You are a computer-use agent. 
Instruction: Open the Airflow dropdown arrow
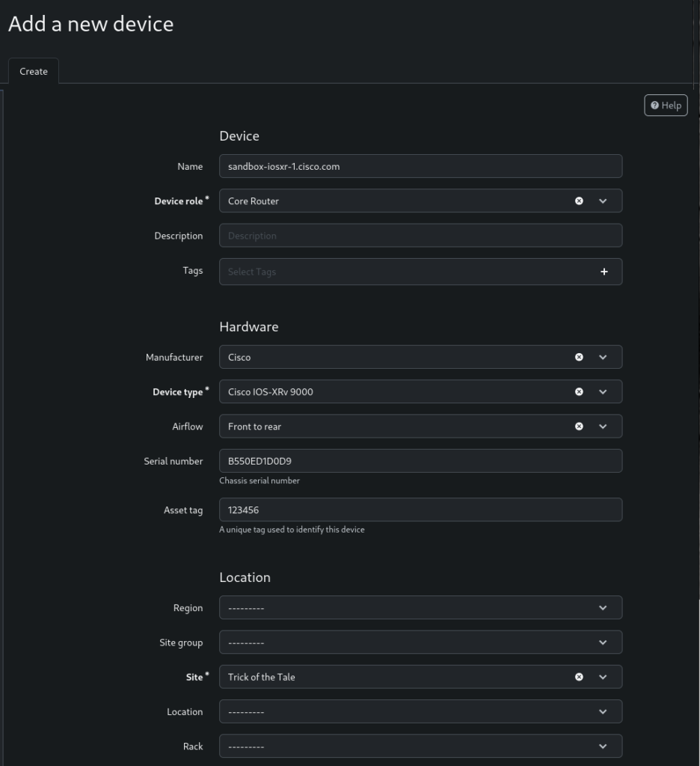603,426
